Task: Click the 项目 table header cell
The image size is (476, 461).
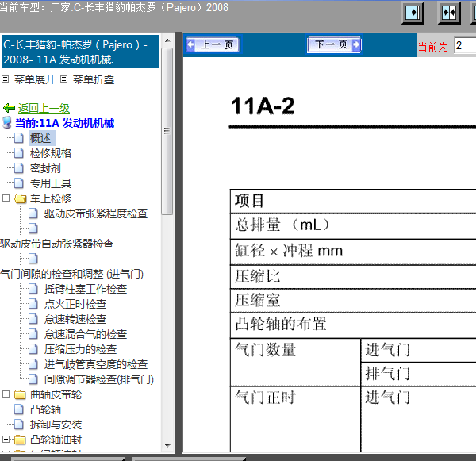Action: pos(353,202)
